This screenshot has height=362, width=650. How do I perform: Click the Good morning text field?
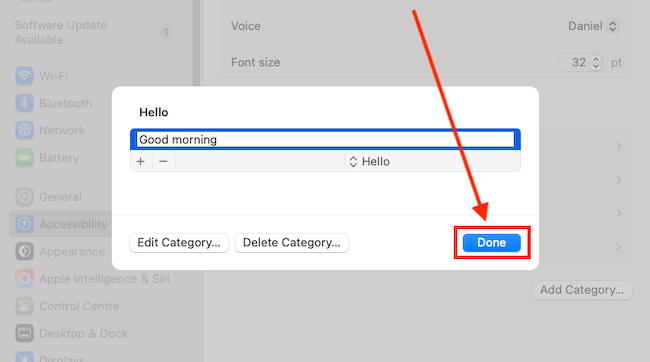(325, 139)
